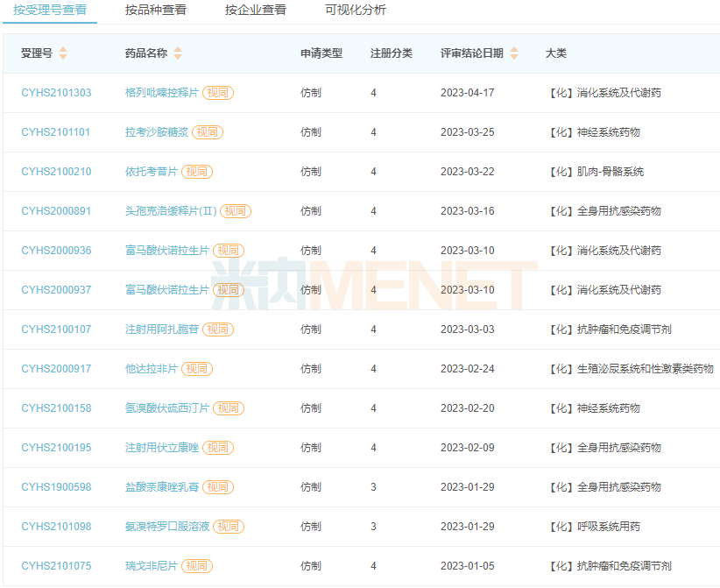Open drug link 盐酸奈康唑乳膏
The height and width of the screenshot is (588, 720).
(162, 487)
